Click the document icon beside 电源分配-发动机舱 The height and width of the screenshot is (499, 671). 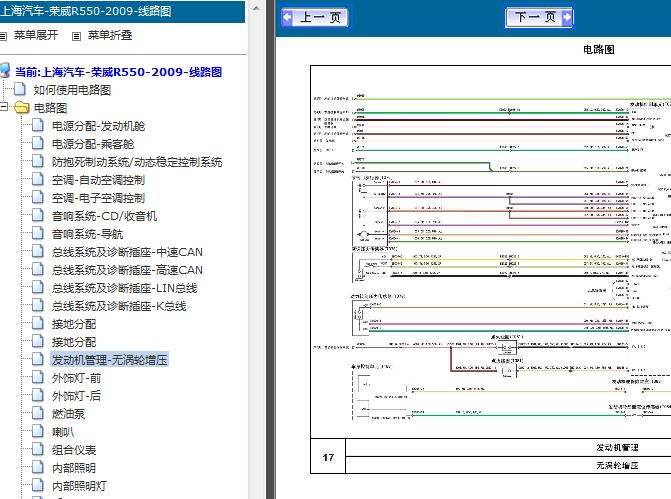pyautogui.click(x=38, y=125)
